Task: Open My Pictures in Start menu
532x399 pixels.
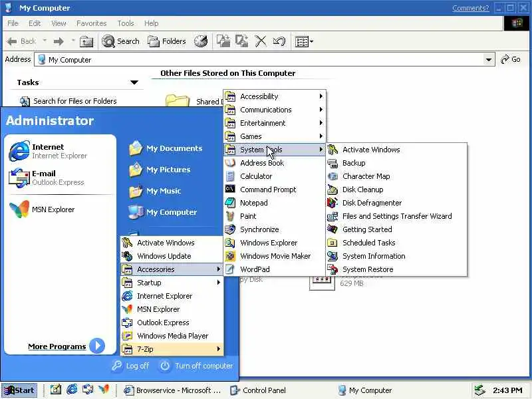Action: point(160,170)
